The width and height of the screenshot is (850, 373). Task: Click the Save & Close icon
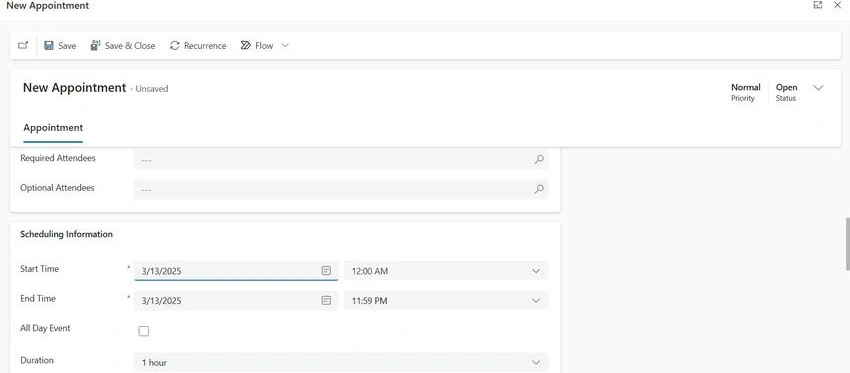(95, 46)
